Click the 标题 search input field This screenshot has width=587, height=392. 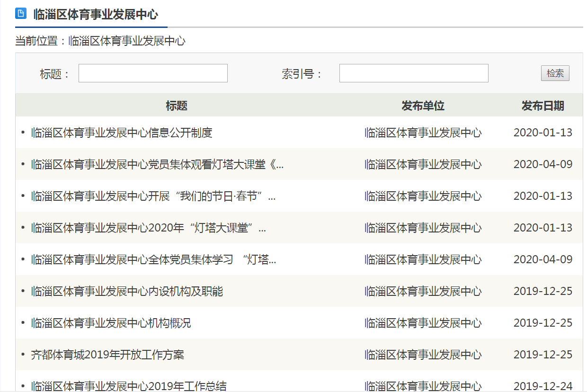pyautogui.click(x=153, y=73)
